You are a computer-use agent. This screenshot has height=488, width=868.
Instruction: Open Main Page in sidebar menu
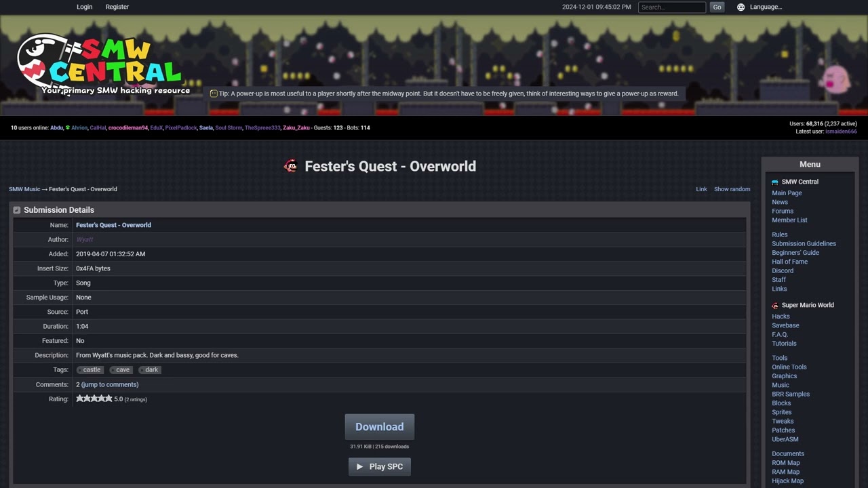coord(787,193)
